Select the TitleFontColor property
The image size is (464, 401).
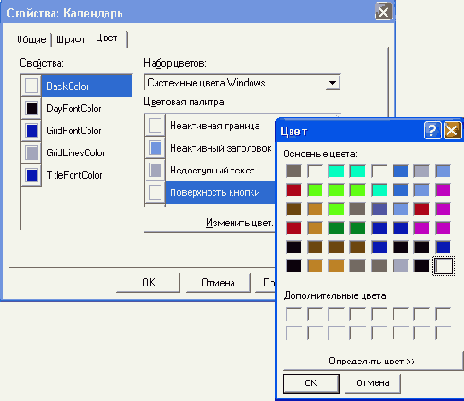pyautogui.click(x=76, y=175)
